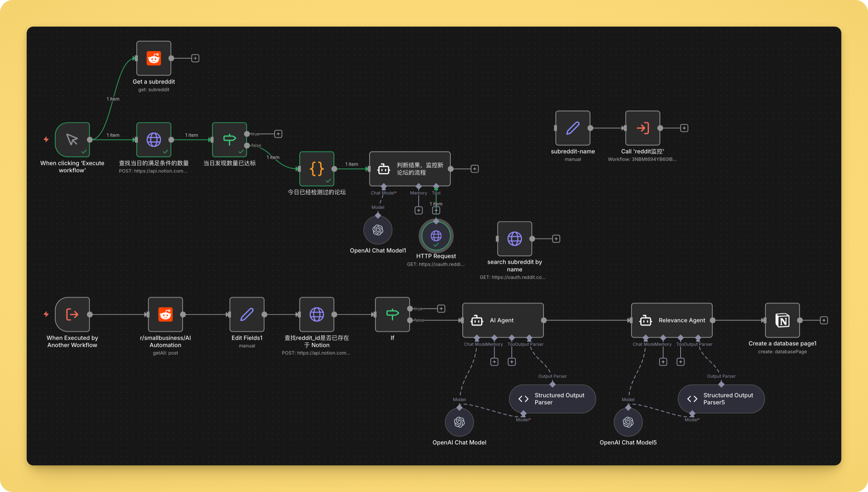Open the subreddit-name edit node

(x=573, y=128)
